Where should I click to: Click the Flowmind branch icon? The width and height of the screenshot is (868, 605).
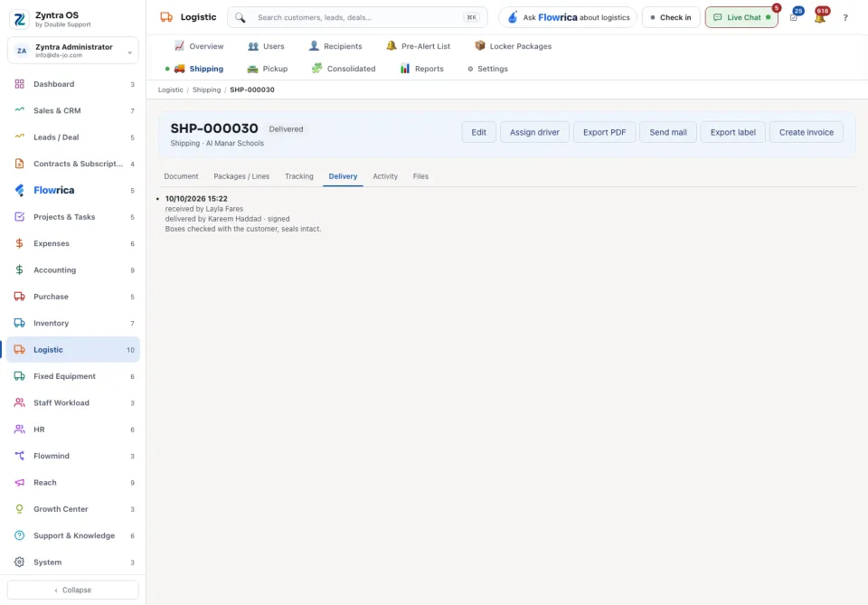pyautogui.click(x=19, y=456)
